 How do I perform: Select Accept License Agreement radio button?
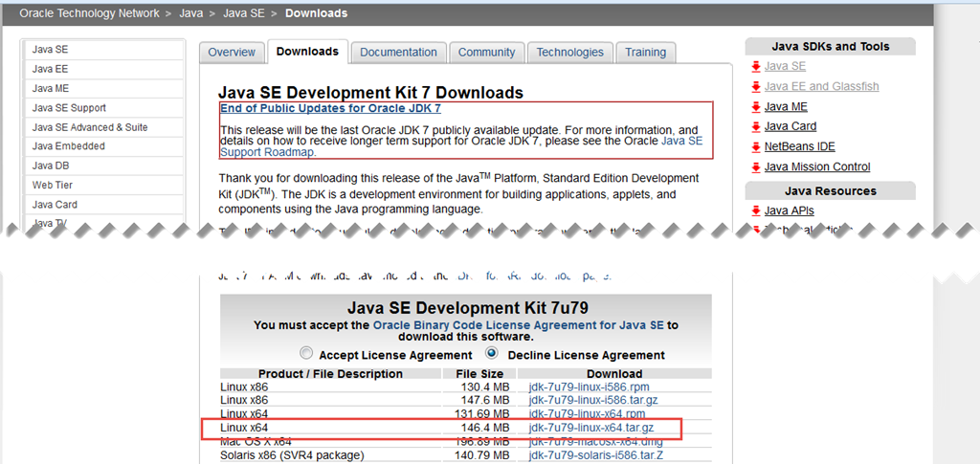306,352
